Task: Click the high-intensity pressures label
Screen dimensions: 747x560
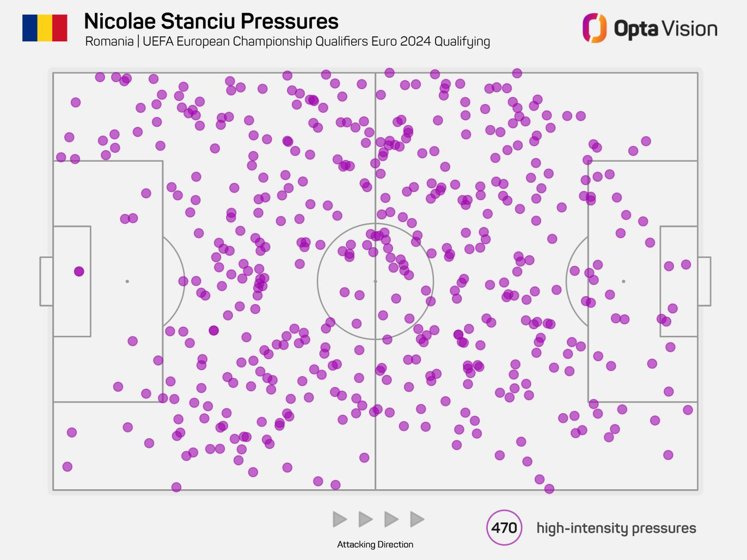Action: 616,528
